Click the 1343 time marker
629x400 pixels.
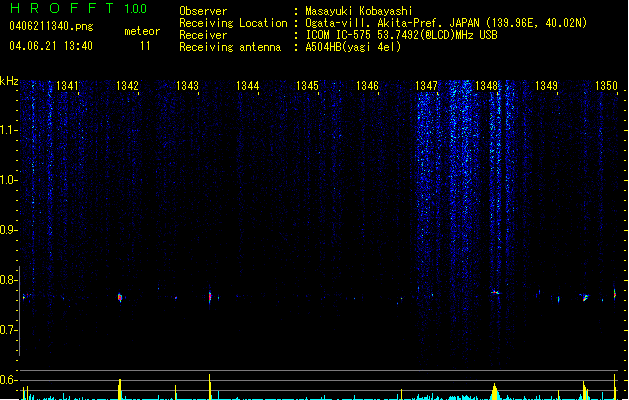(187, 86)
